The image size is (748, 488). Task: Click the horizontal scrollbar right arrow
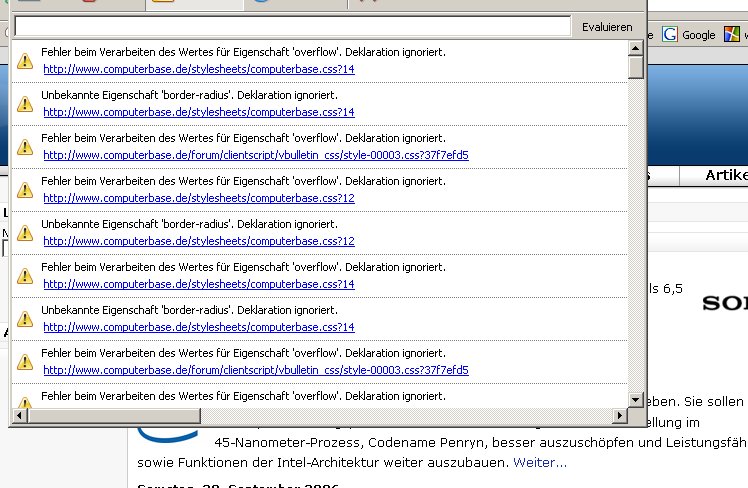(619, 415)
